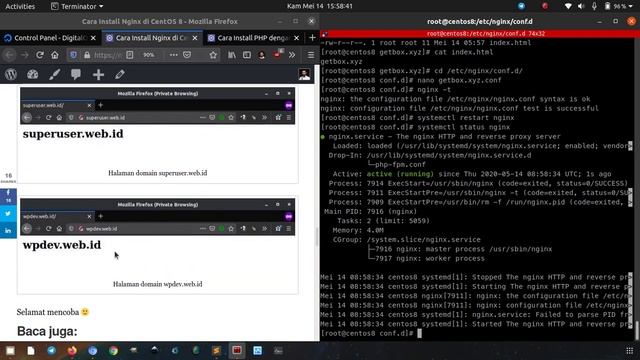Viewport: 640px width, 360px height.
Task: Go to Firefox Home page
Action: pos(55,55)
